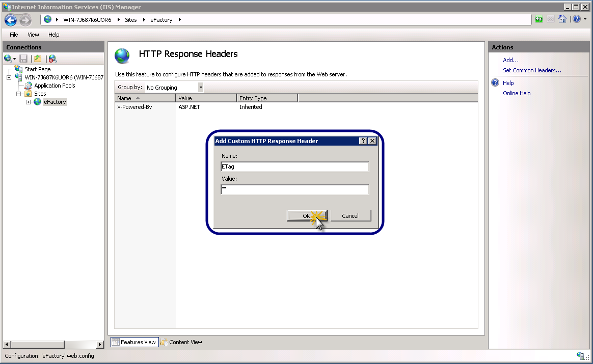Click the Stop icon in top toolbar

click(551, 19)
